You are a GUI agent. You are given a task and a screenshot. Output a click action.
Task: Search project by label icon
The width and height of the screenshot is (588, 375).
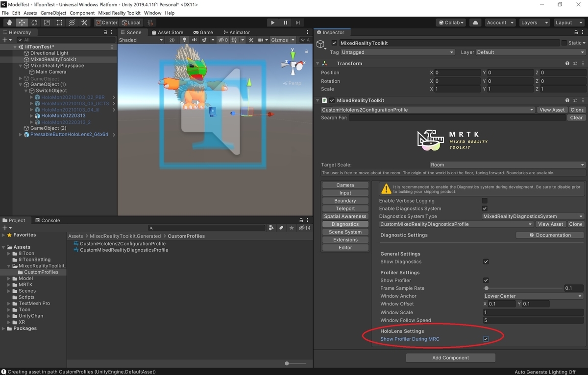click(x=281, y=228)
